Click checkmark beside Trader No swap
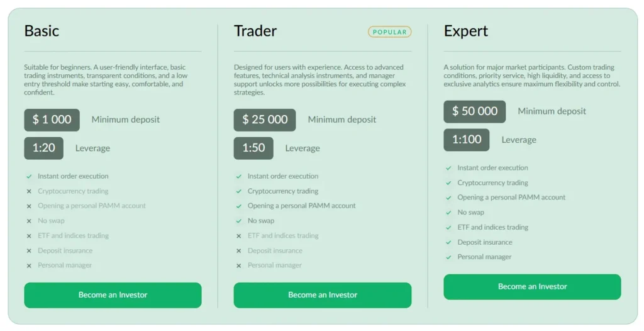 pos(238,221)
